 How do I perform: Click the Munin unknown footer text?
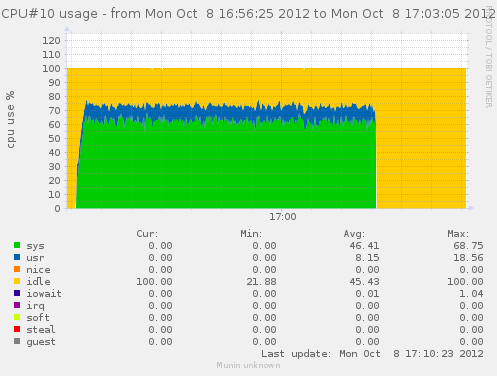tap(248, 365)
